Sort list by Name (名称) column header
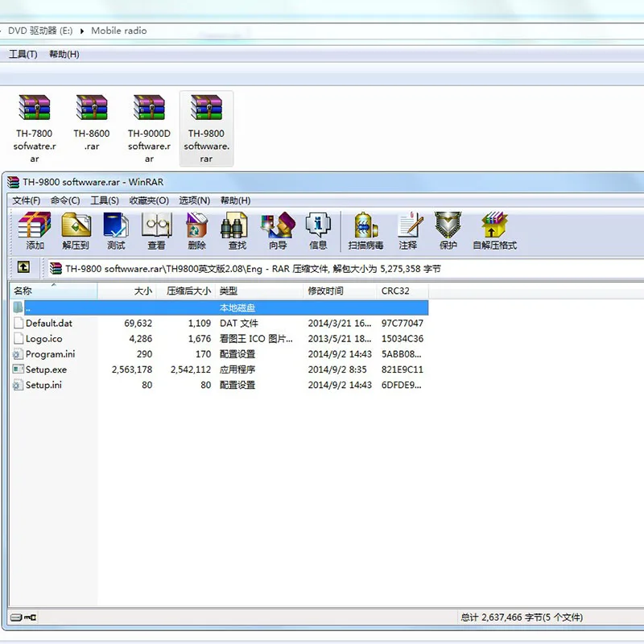 [x=53, y=291]
